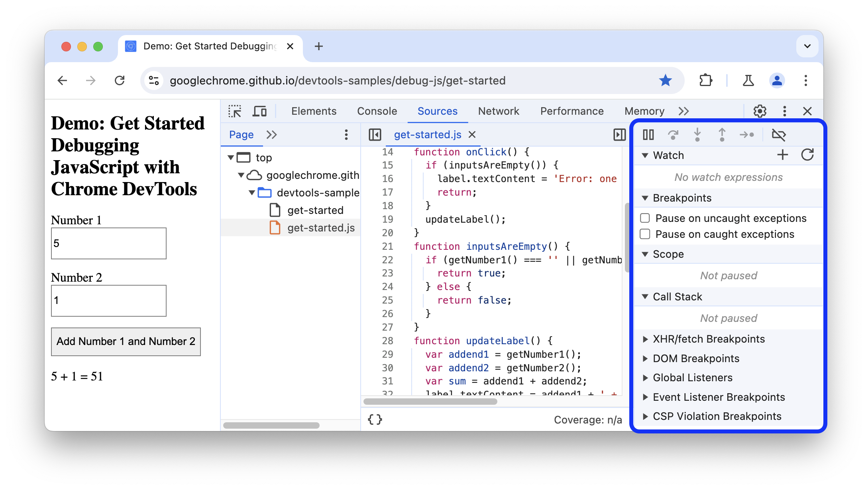Click the Step Over icon in debugger
The width and height of the screenshot is (868, 490).
pos(672,135)
